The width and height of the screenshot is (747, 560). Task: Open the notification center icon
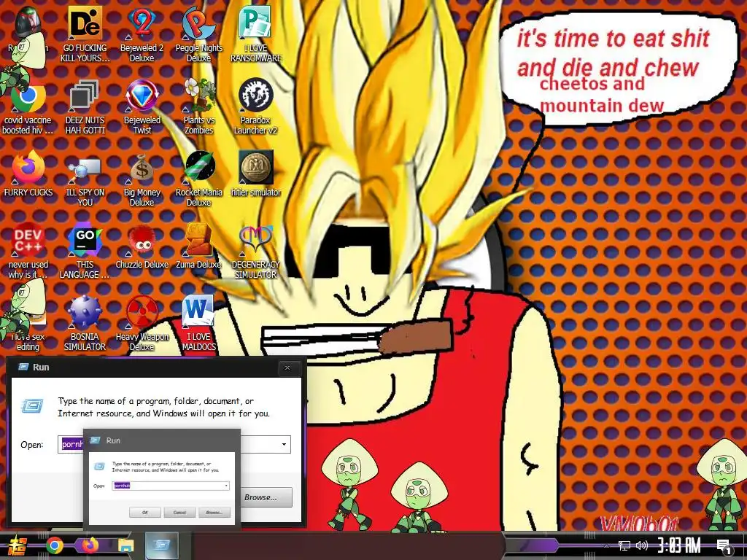point(724,547)
